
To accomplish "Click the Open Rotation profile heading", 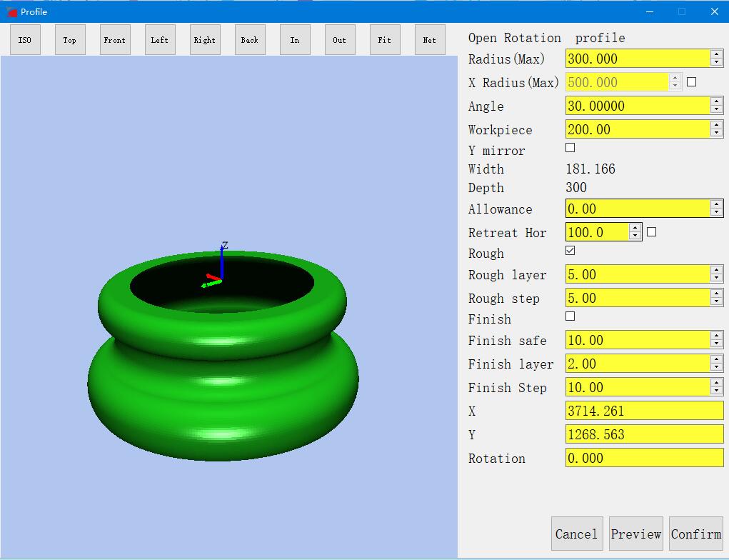I will click(x=547, y=38).
